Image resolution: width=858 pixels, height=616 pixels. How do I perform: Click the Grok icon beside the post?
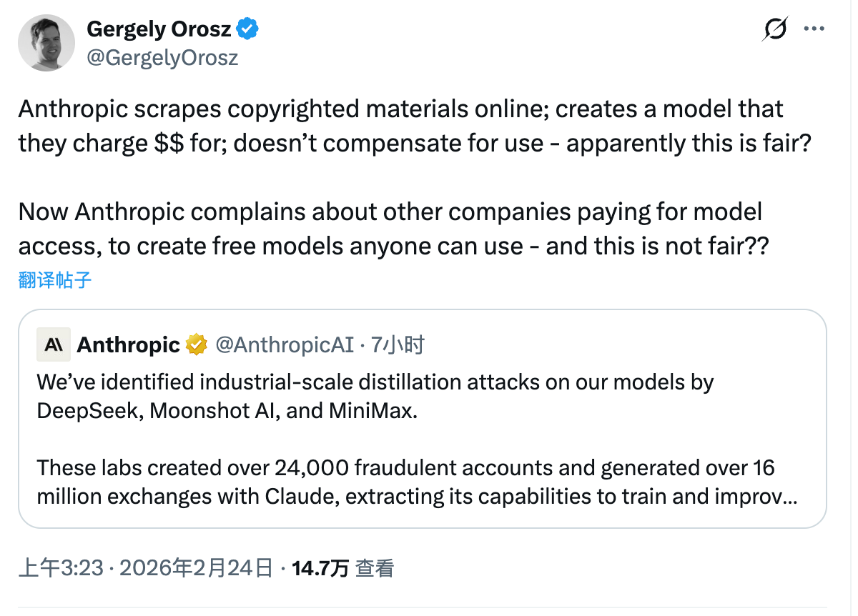click(x=776, y=30)
